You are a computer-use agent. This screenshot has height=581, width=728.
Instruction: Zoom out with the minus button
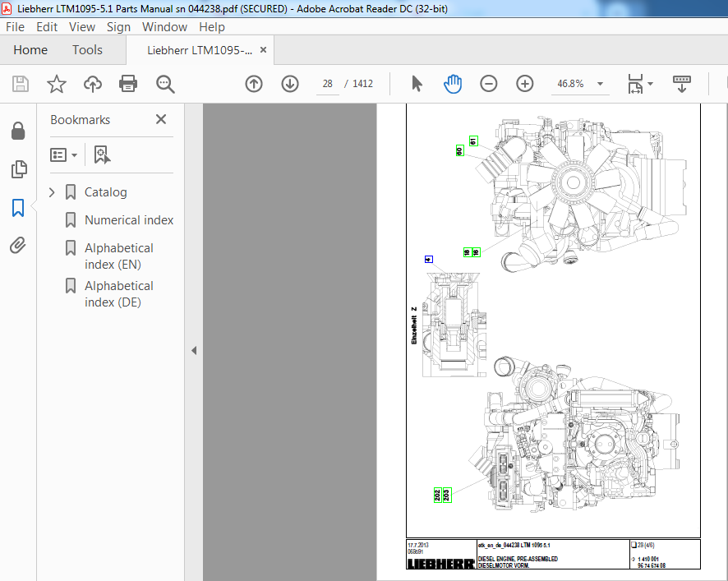488,84
